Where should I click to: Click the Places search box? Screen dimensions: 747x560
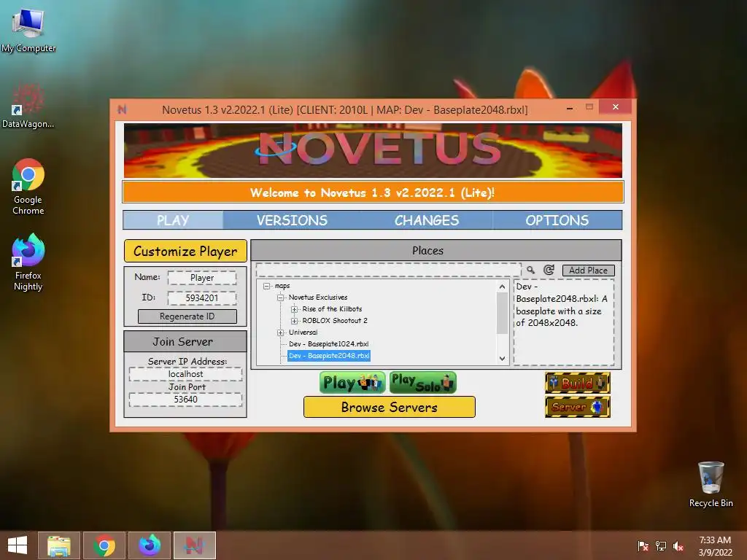pos(388,270)
